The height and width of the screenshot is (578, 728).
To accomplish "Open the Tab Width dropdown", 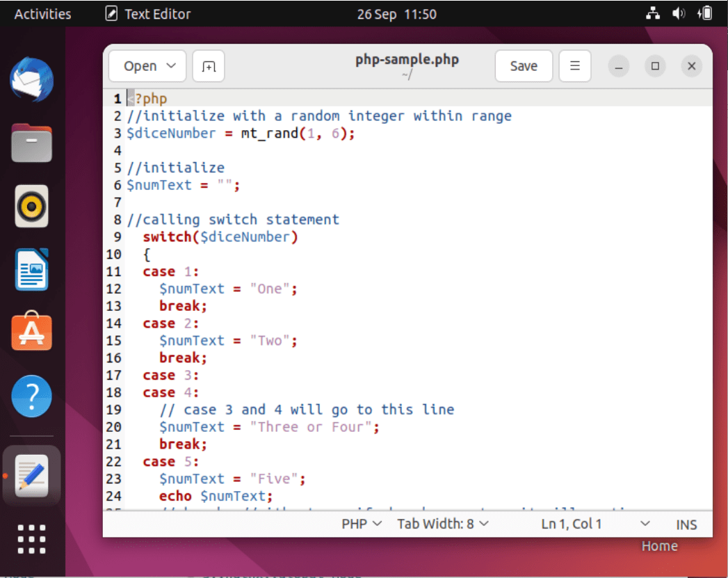I will [442, 524].
